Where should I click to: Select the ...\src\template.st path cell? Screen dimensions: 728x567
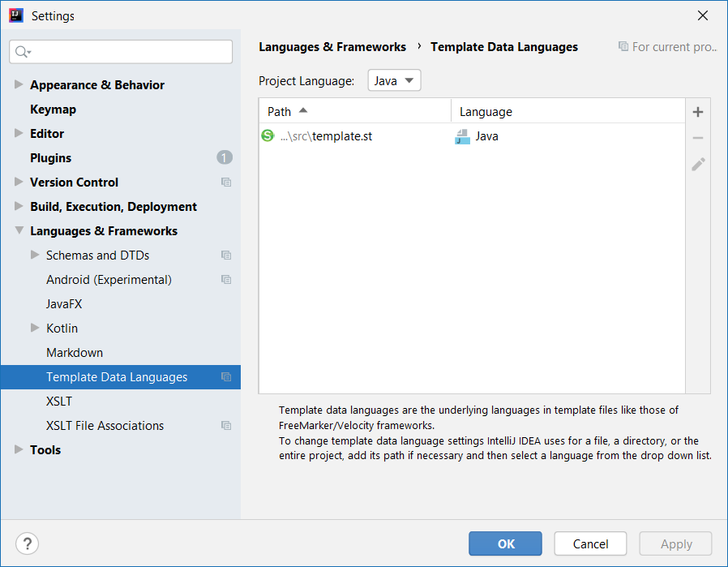pyautogui.click(x=355, y=136)
